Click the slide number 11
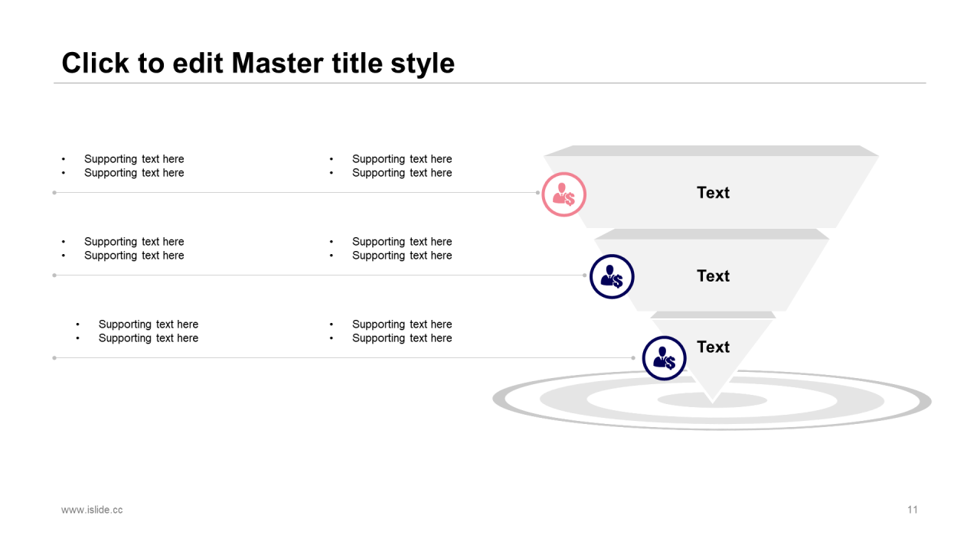 click(x=913, y=510)
